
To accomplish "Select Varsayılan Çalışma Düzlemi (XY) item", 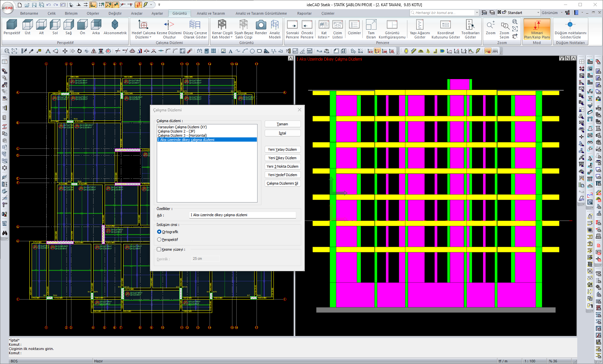I will tap(182, 127).
